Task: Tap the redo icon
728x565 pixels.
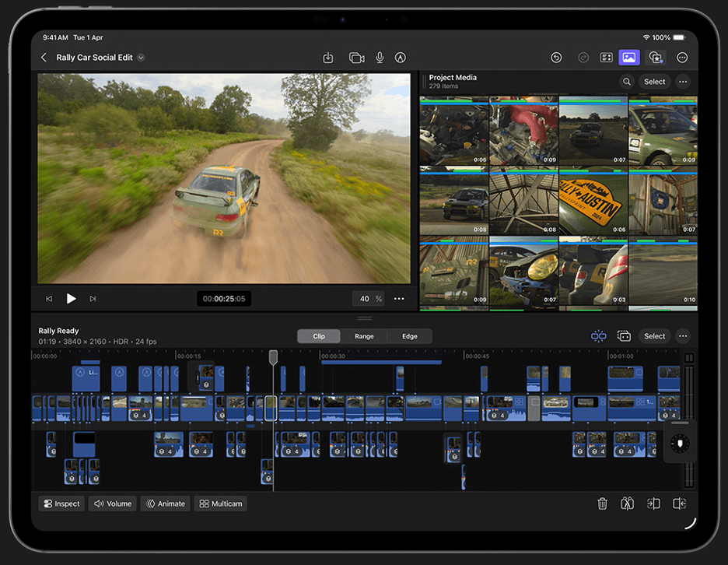Action: pos(583,58)
